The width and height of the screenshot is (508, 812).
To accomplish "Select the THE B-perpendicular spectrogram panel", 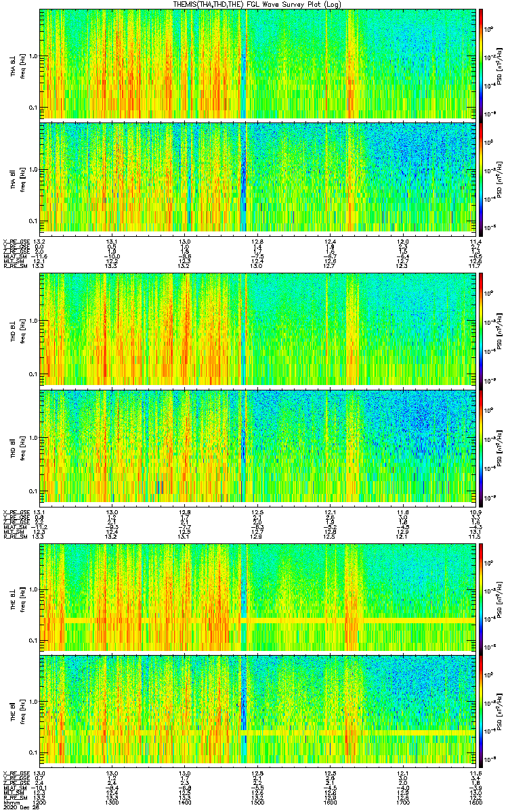I will pos(257,597).
